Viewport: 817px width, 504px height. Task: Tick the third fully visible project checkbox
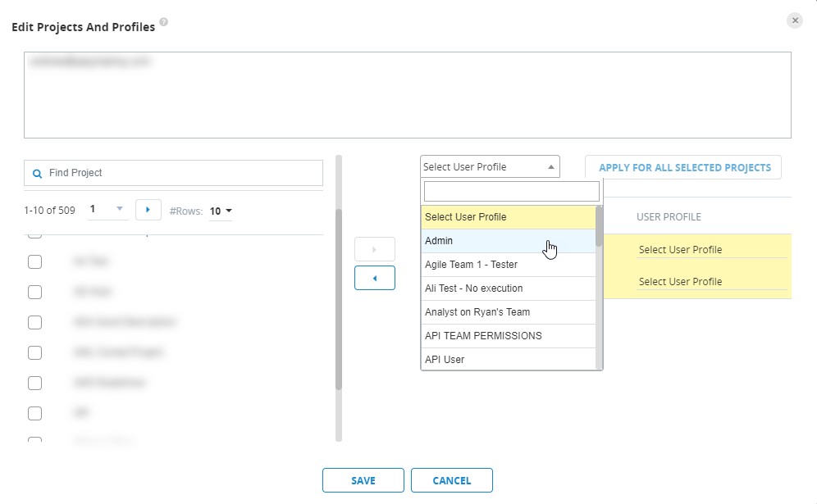click(x=34, y=322)
